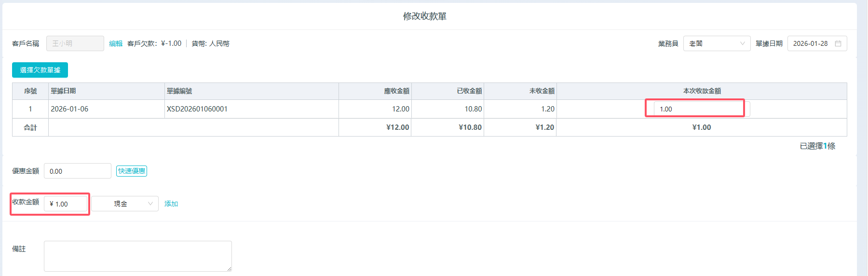Click the 已收金額 column header

469,91
